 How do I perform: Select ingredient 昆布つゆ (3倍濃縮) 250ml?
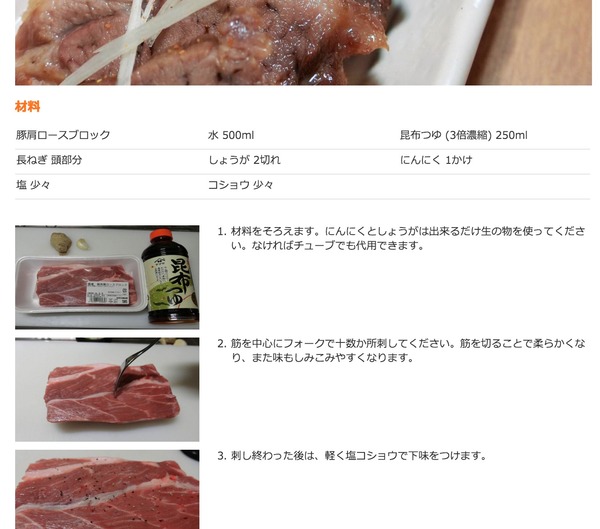pos(464,135)
